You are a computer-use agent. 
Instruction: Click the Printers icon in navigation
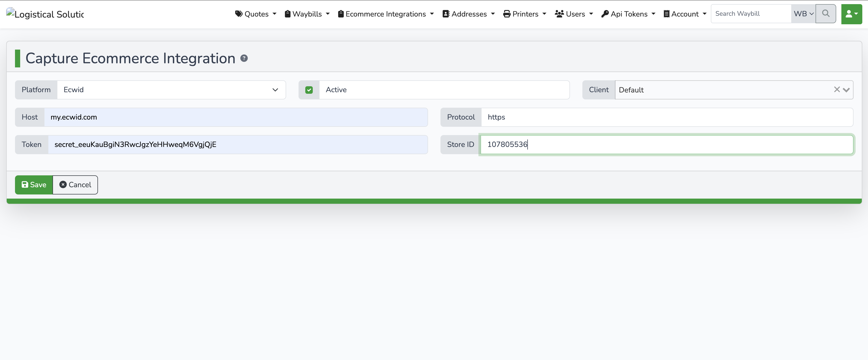pyautogui.click(x=507, y=14)
